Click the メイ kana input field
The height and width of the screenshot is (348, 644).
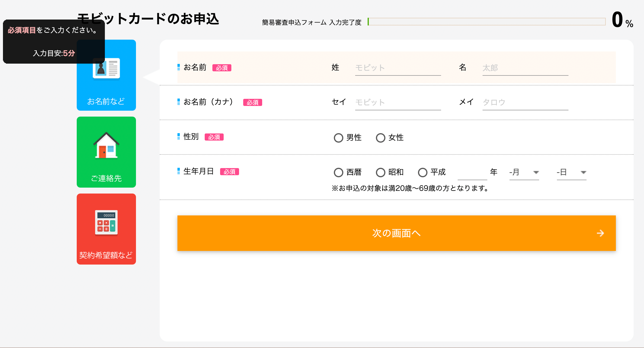[525, 103]
